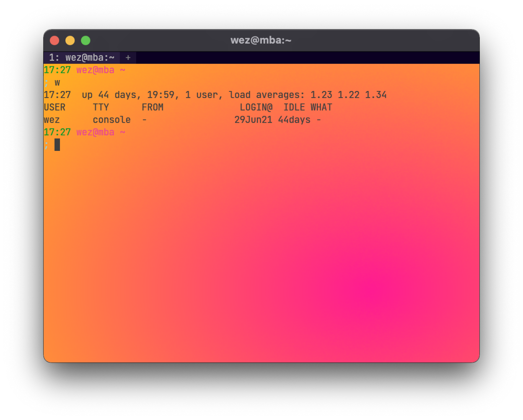The image size is (523, 420).
Task: Click the LOGIN@ column header
Action: [256, 107]
